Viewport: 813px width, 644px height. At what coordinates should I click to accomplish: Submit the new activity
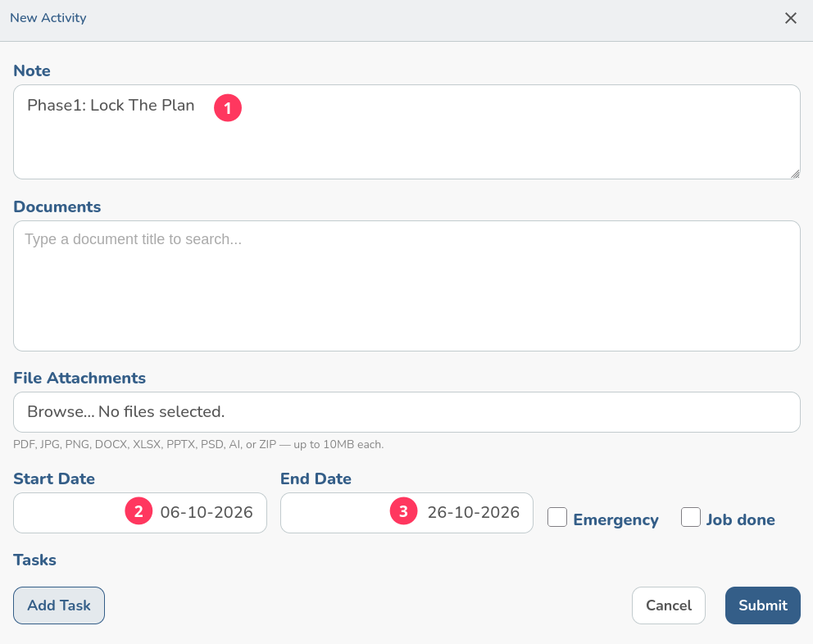click(x=763, y=605)
